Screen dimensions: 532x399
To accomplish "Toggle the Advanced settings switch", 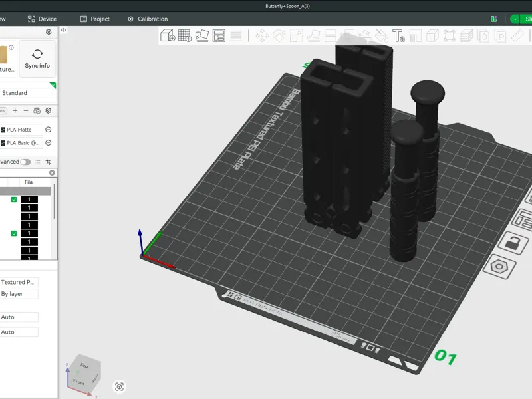I will (25, 162).
